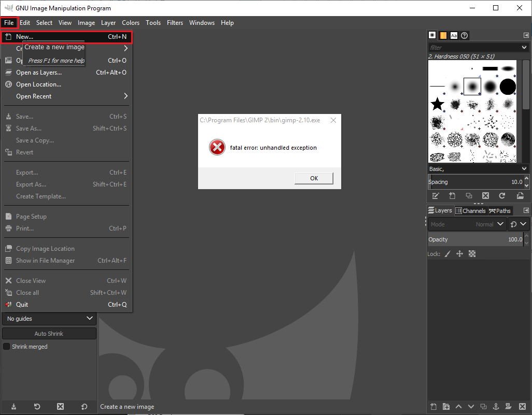532x415 pixels.
Task: Open the Colors menu
Action: 131,23
